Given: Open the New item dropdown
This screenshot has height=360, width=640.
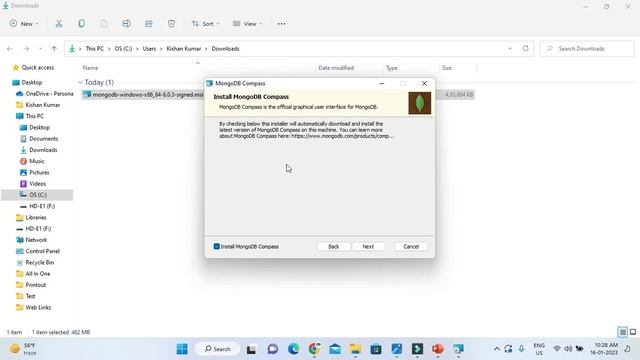Looking at the screenshot, I should (24, 24).
